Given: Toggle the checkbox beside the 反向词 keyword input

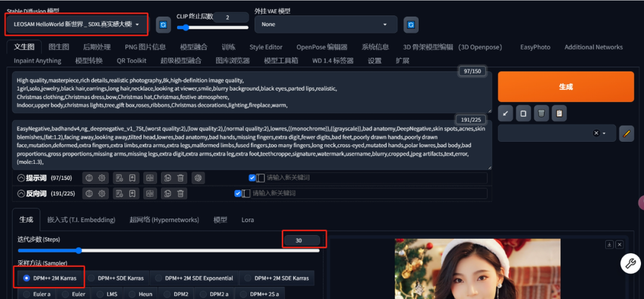Looking at the screenshot, I should pos(238,193).
